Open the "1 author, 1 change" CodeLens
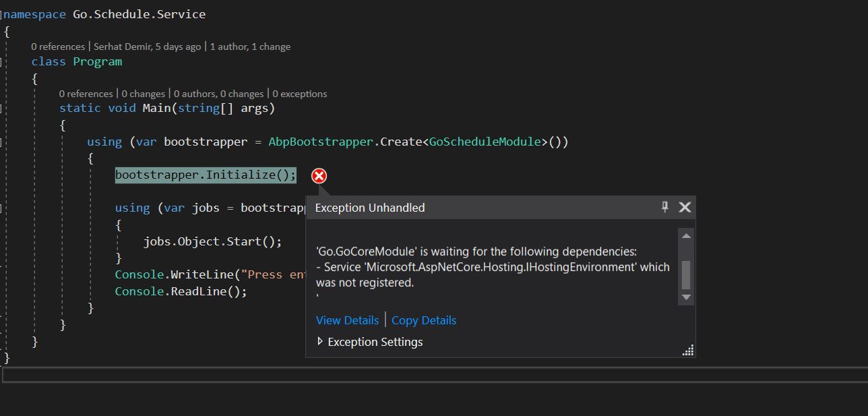This screenshot has width=868, height=416. (250, 47)
